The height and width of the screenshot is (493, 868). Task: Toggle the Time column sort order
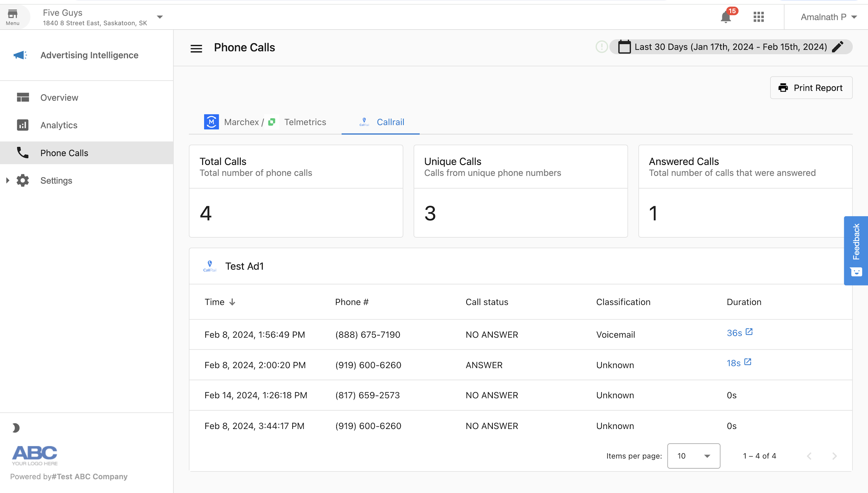point(219,302)
